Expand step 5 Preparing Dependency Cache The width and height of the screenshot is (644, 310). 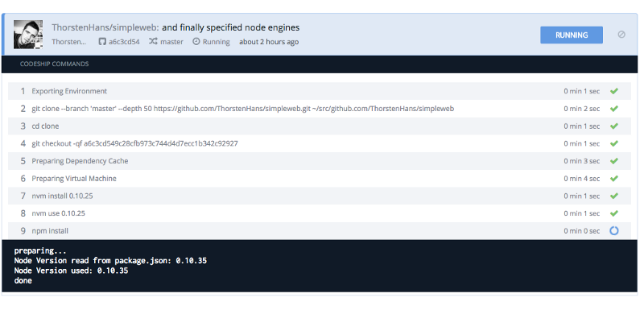click(x=320, y=161)
